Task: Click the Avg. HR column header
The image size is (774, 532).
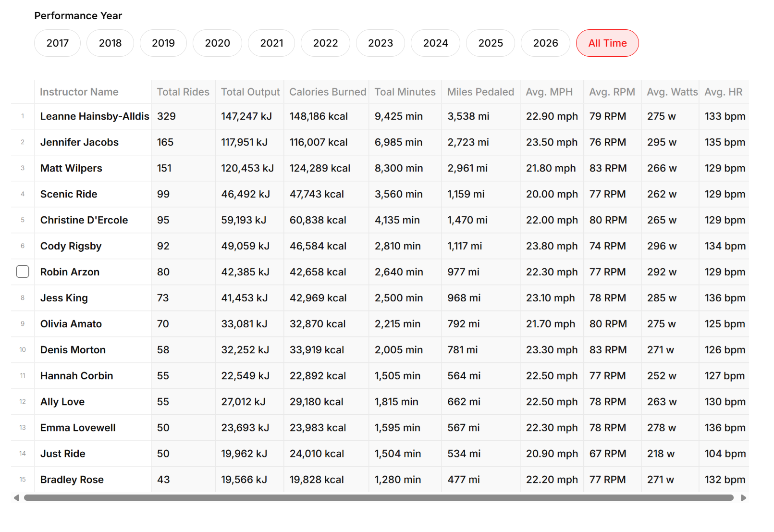Action: (723, 92)
